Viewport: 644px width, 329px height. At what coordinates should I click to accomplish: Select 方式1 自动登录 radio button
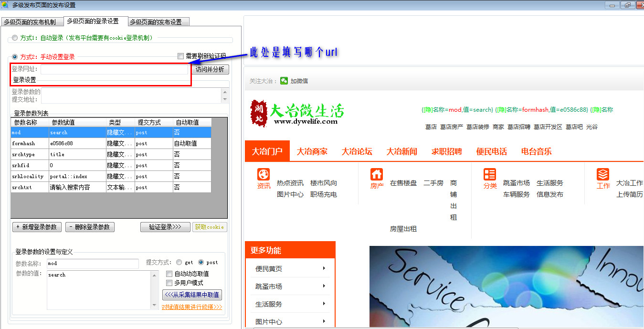(15, 38)
